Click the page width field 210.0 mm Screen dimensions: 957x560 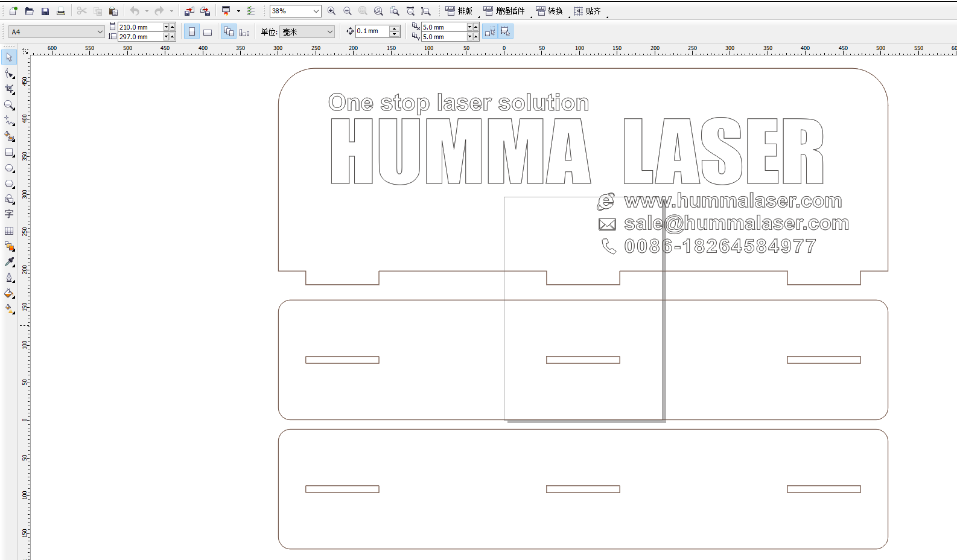(x=141, y=27)
